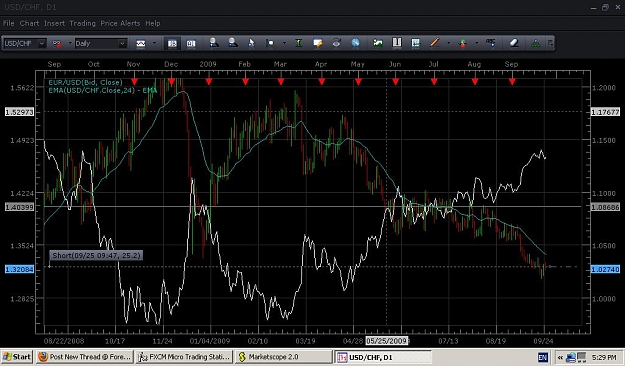Screen dimensions: 625x366
Task: Click the zoom in magnifier icon
Action: tap(214, 43)
